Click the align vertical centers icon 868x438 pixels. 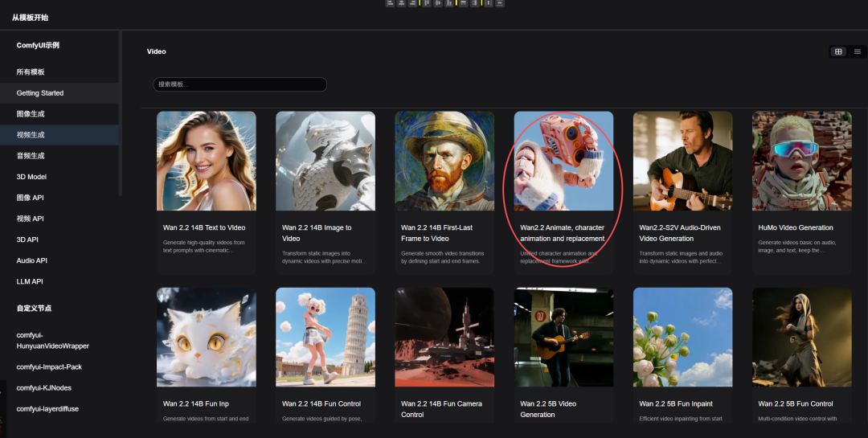tap(438, 2)
